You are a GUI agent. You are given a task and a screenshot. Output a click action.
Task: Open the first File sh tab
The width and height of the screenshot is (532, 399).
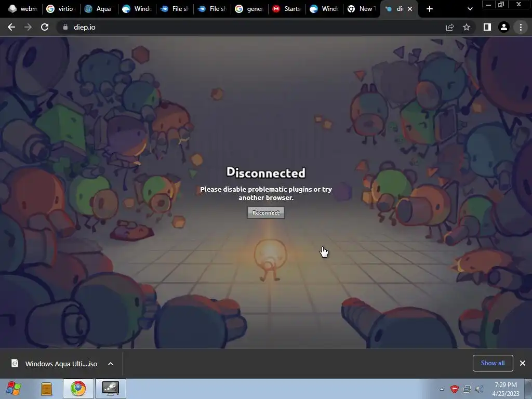tap(175, 9)
